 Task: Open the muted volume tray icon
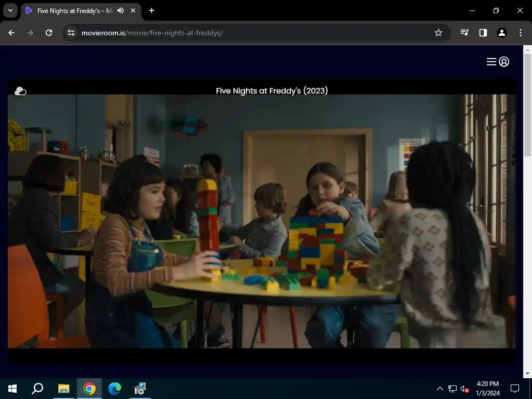point(465,389)
